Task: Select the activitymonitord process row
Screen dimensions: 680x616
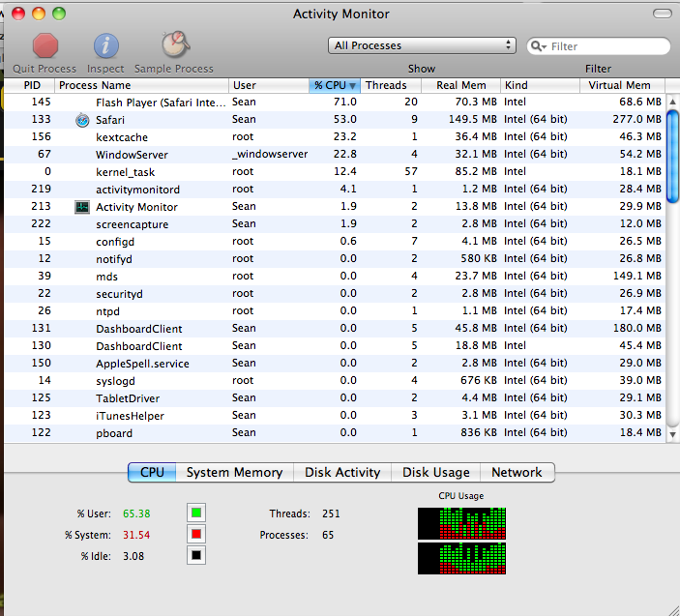Action: pyautogui.click(x=335, y=190)
